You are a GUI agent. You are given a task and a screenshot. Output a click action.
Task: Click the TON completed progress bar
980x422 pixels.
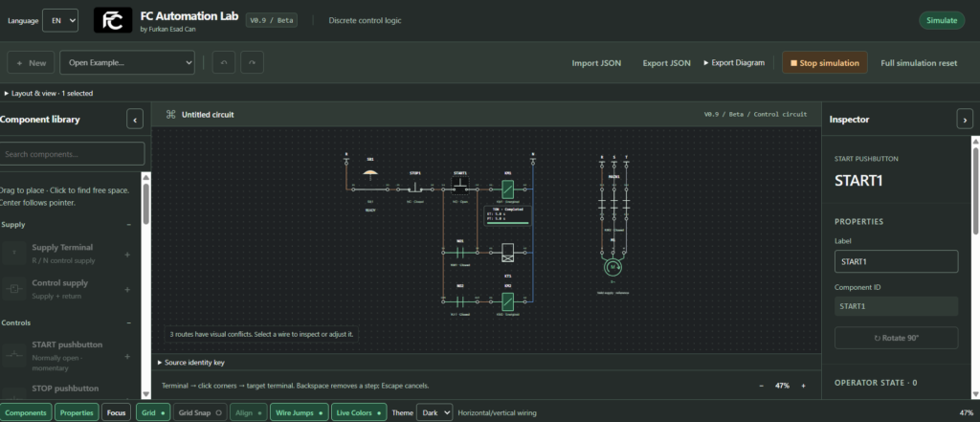(507, 223)
